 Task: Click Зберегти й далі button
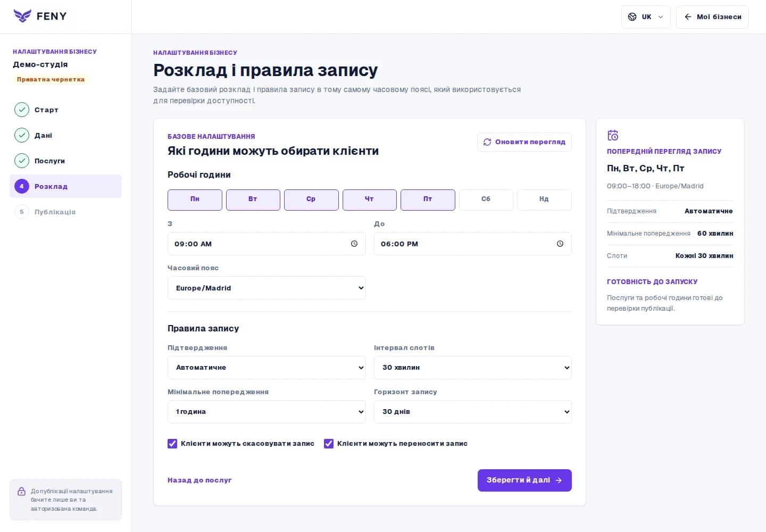click(x=524, y=480)
